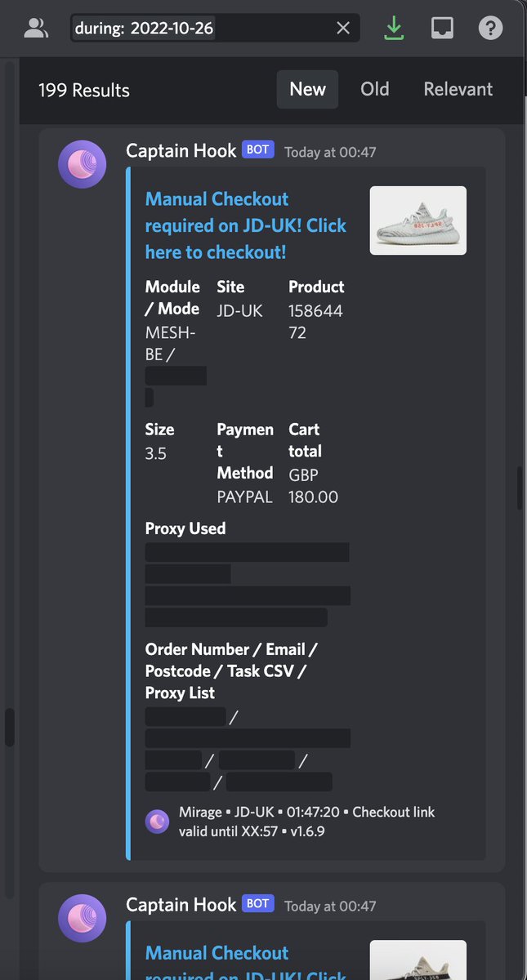Click the second message's BOT tag
This screenshot has height=980, width=527.
258,904
